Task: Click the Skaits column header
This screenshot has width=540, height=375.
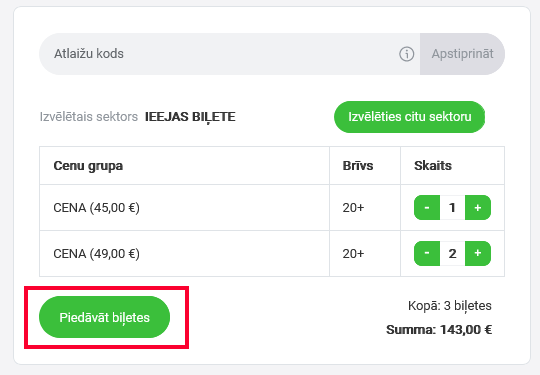Action: [433, 166]
